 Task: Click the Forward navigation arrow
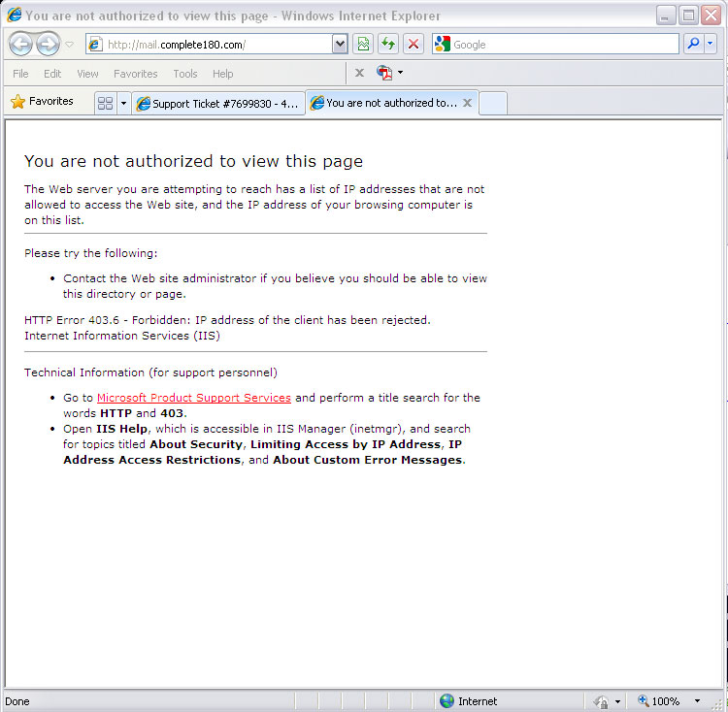click(x=47, y=45)
